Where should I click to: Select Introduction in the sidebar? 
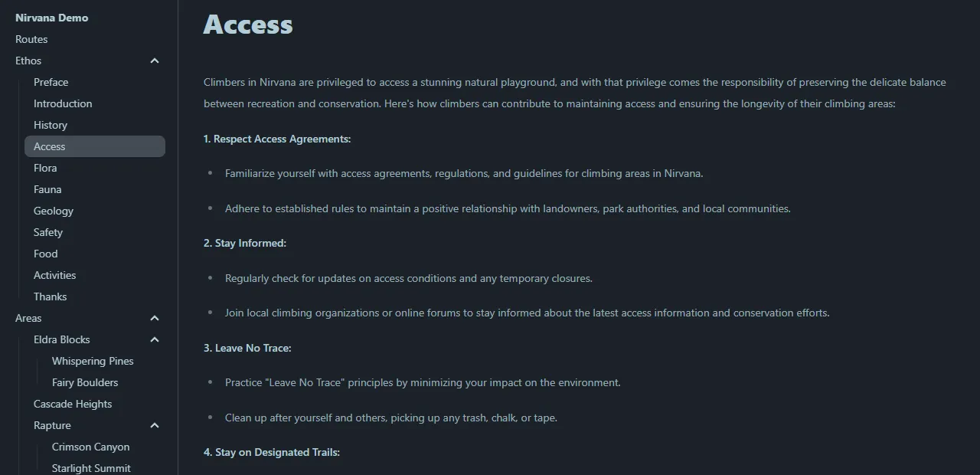click(x=63, y=103)
